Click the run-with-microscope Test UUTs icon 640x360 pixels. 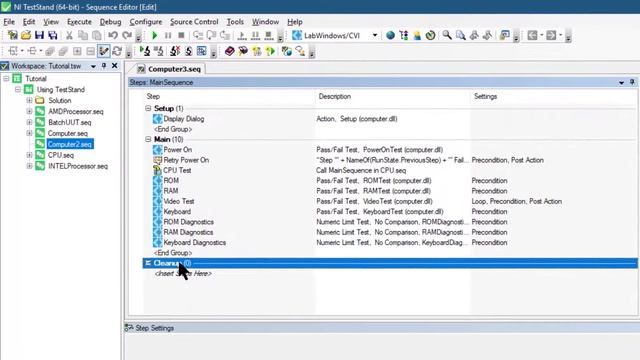click(x=145, y=51)
